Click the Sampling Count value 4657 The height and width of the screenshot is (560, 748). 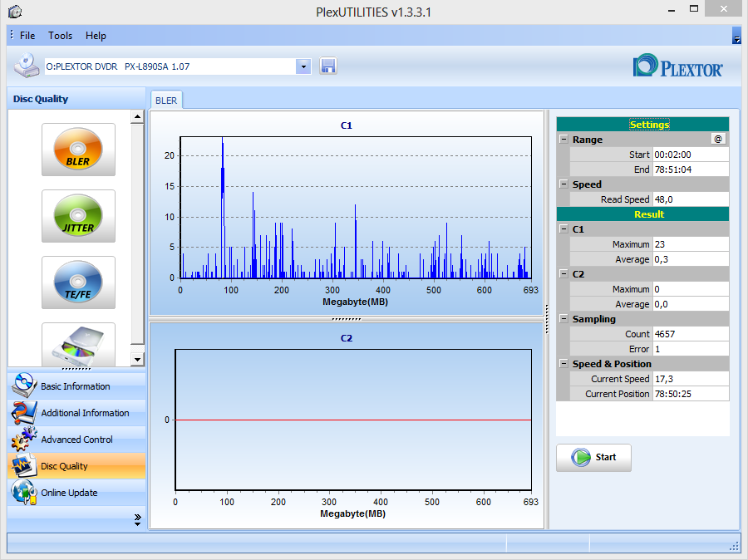click(691, 334)
